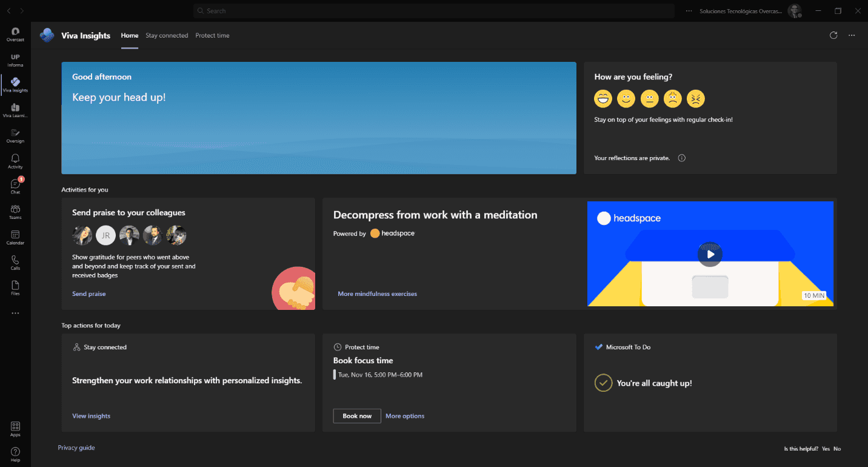Select the sad frowning emoji
Screen dimensions: 868x467
(x=673, y=98)
